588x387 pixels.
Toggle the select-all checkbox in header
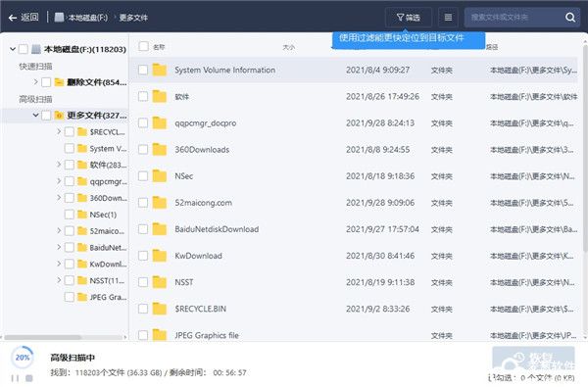click(143, 46)
